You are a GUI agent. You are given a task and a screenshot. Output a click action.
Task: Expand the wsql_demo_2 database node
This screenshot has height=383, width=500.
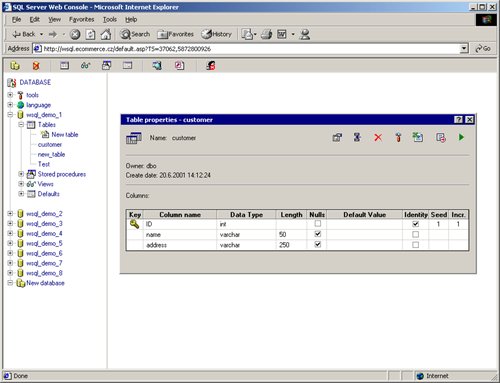[x=10, y=214]
